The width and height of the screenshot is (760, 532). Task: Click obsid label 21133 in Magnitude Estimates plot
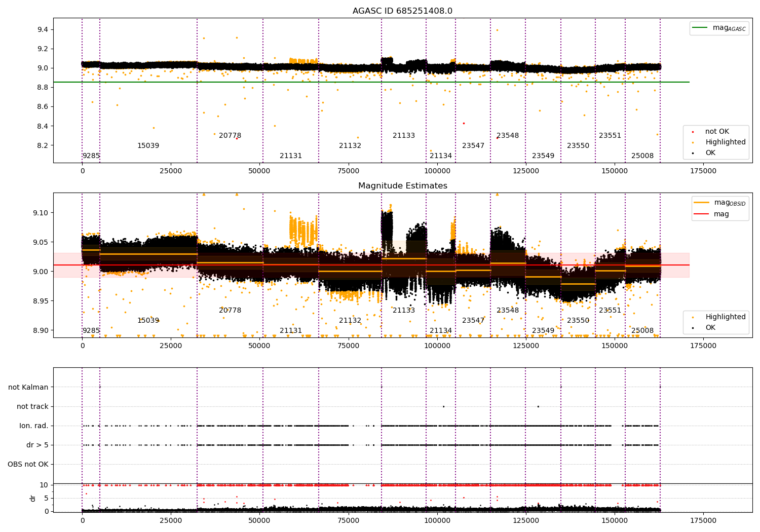pyautogui.click(x=404, y=311)
